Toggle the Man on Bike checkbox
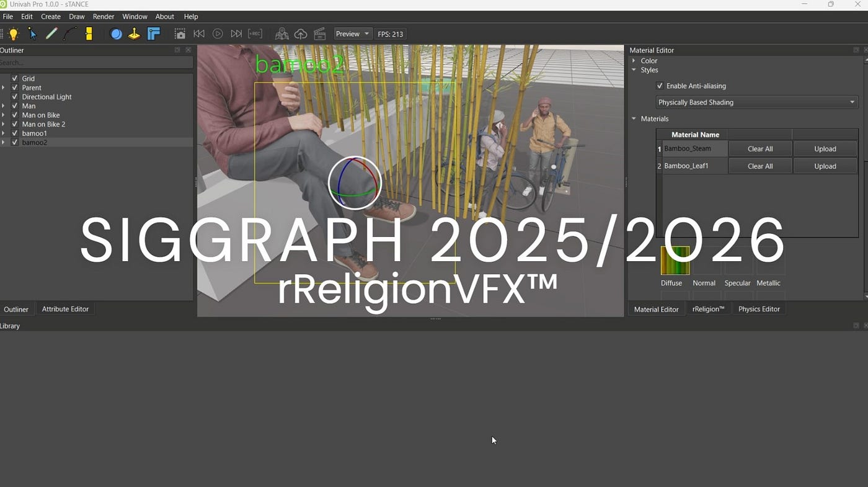Screen dimensions: 868x487 (x=15, y=115)
